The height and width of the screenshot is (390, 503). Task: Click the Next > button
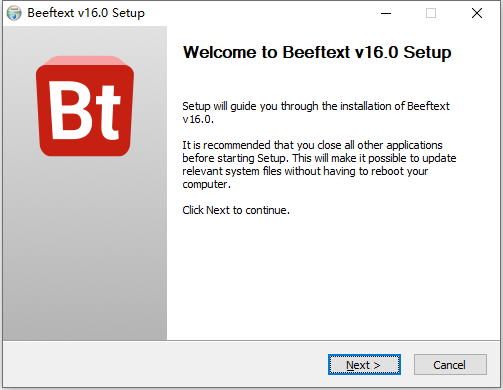tap(364, 365)
